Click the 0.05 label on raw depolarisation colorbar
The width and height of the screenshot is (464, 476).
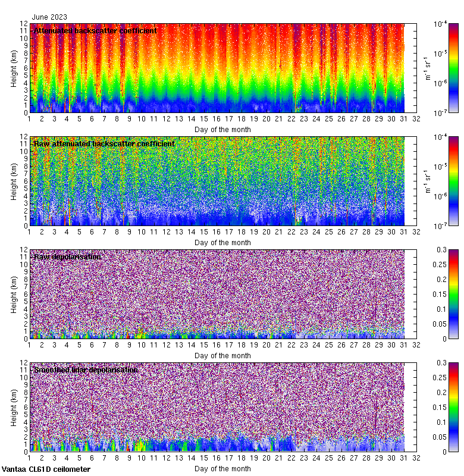[x=440, y=324]
